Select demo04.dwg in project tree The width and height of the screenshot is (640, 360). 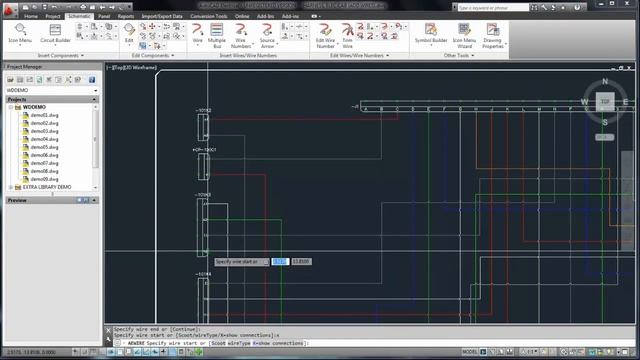(44, 139)
